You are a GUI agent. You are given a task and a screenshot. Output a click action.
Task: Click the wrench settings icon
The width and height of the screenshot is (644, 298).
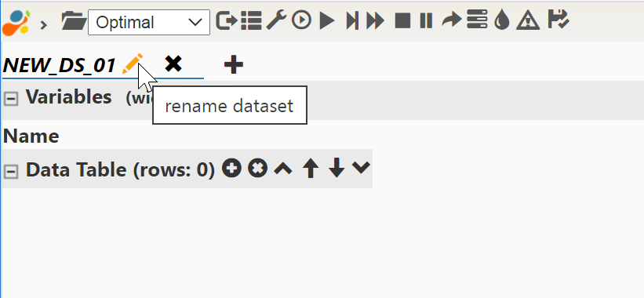[x=276, y=20]
